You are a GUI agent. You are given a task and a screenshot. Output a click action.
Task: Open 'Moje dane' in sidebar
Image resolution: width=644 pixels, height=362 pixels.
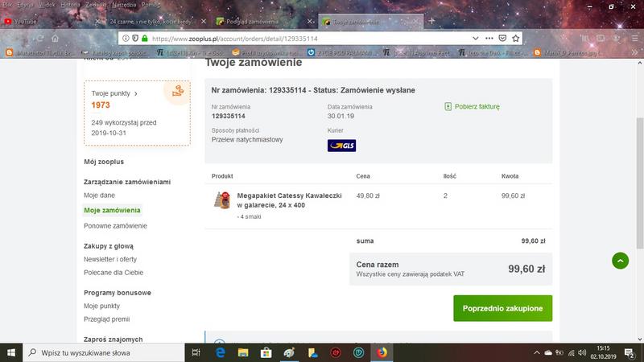[99, 195]
